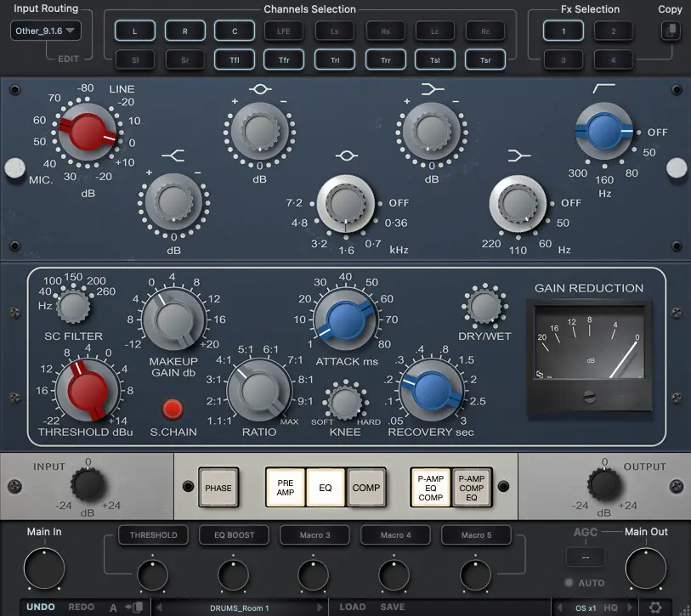Click UNDO in the bottom bar

(x=41, y=607)
